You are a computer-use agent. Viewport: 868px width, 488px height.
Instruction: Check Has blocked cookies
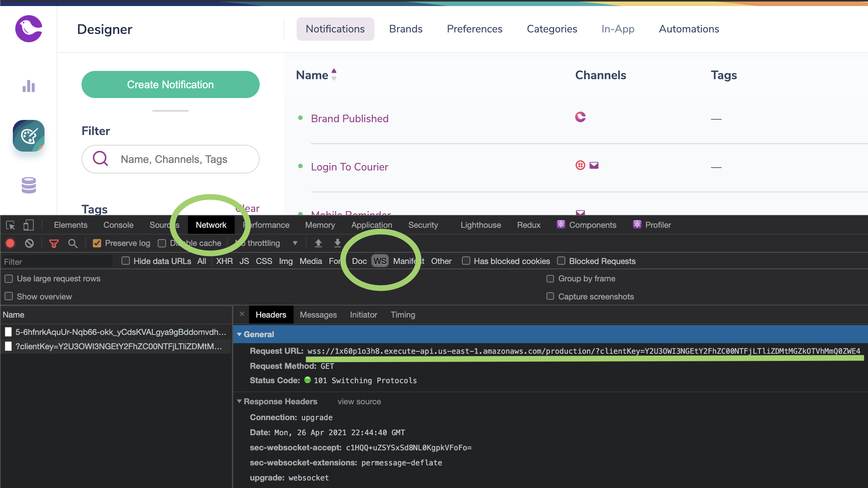click(x=466, y=261)
